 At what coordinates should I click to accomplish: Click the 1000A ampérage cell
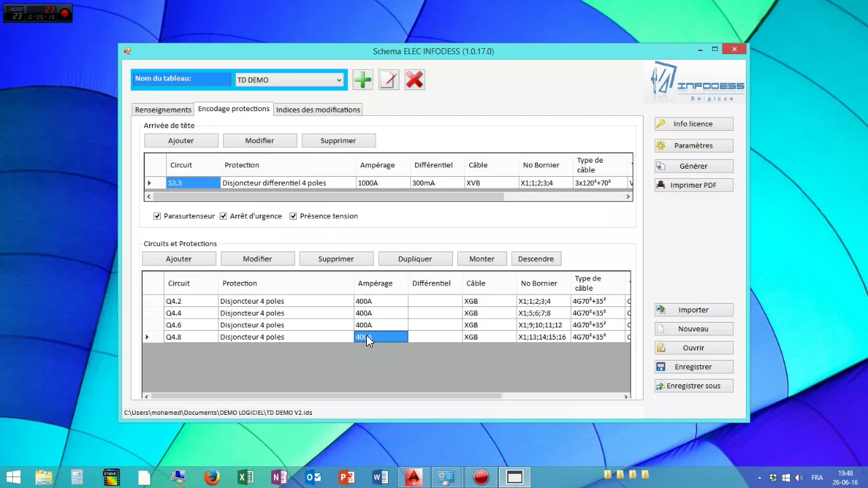point(383,183)
